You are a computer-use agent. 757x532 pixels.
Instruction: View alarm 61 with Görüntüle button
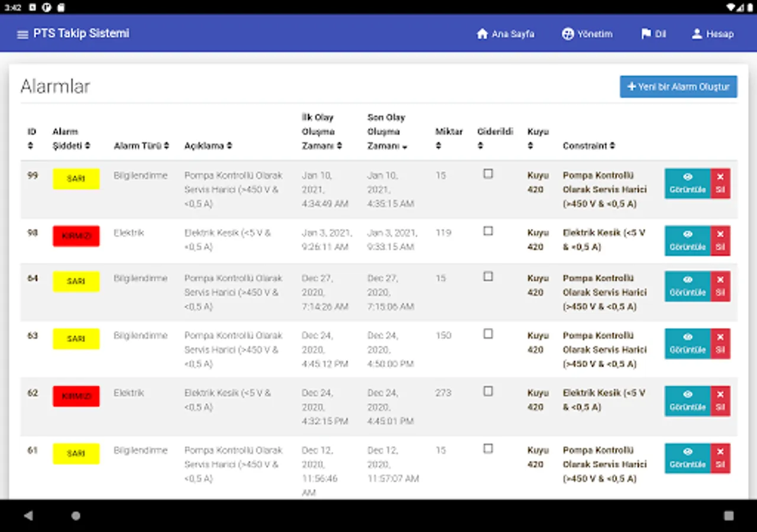(687, 458)
